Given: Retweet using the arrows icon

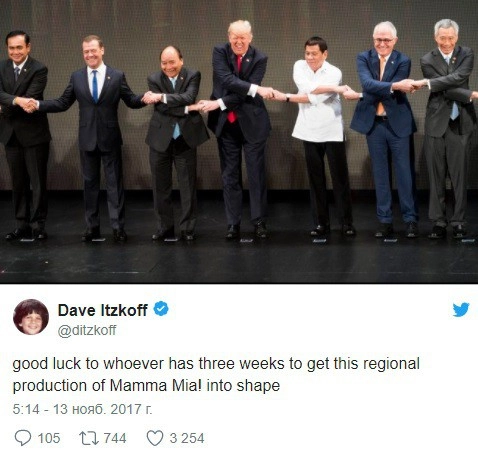Looking at the screenshot, I should (89, 438).
